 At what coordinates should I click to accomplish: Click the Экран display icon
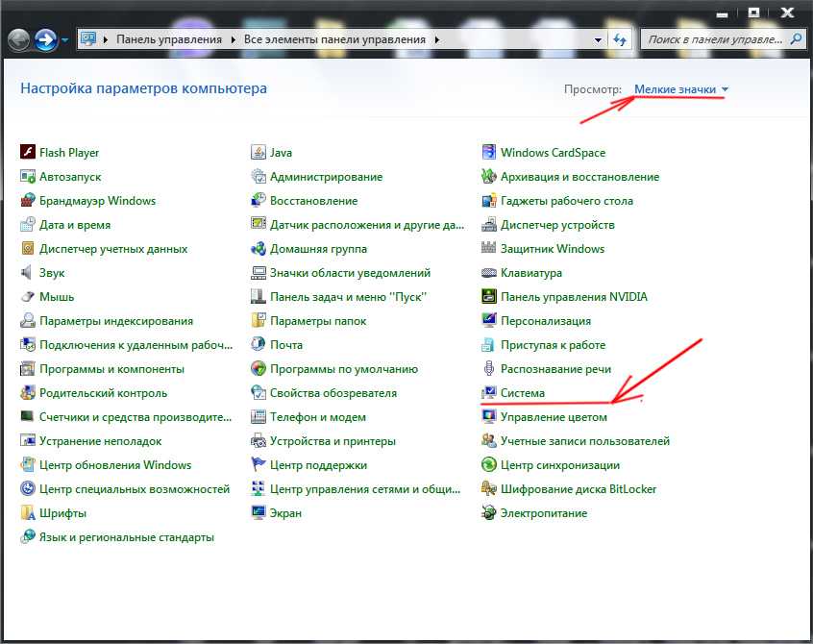point(259,513)
